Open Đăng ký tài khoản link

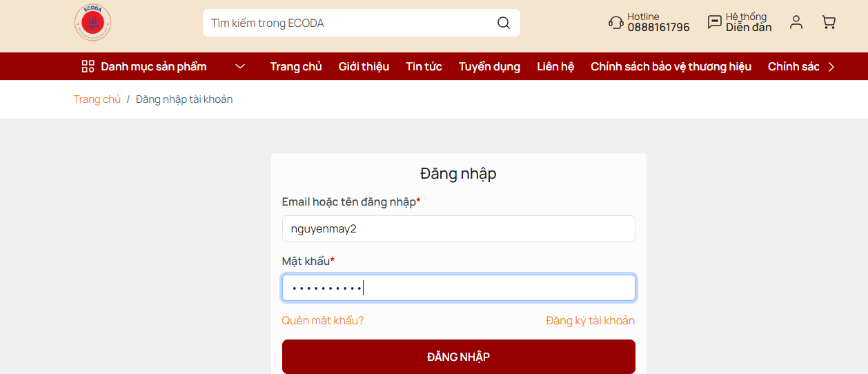590,320
